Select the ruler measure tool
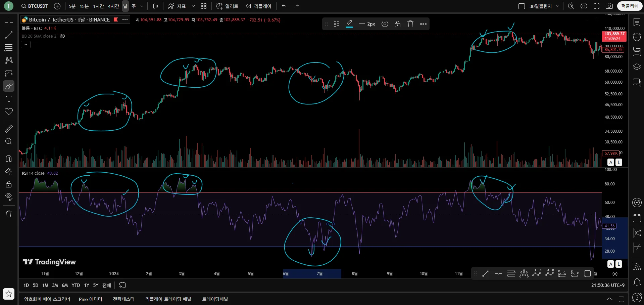Viewport: 644px width, 305px height. tap(9, 128)
